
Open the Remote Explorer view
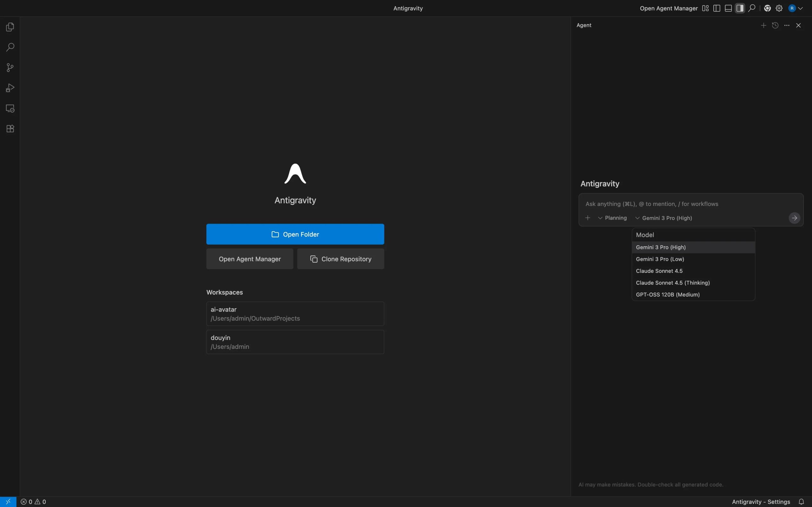click(10, 108)
